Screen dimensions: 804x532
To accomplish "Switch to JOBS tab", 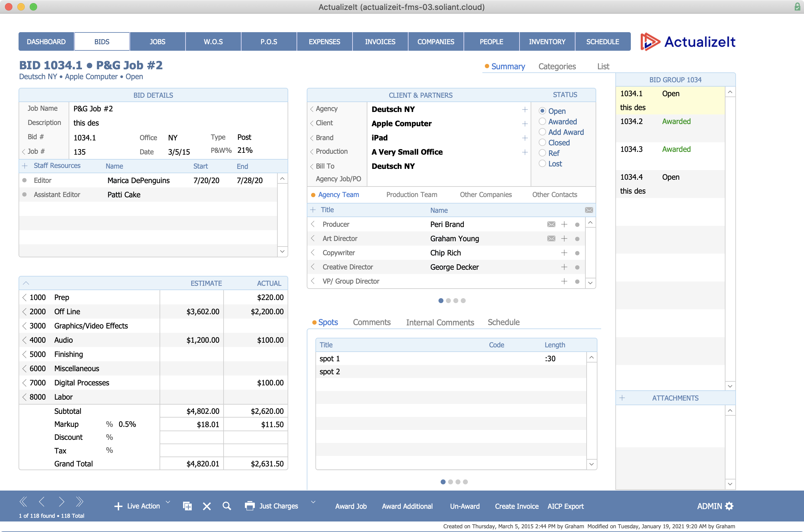I will click(157, 42).
